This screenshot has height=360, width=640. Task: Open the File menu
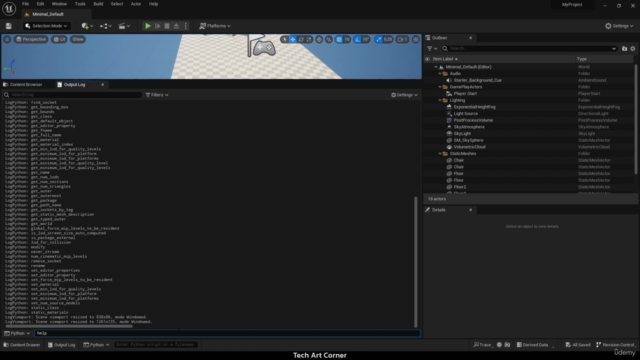point(25,4)
